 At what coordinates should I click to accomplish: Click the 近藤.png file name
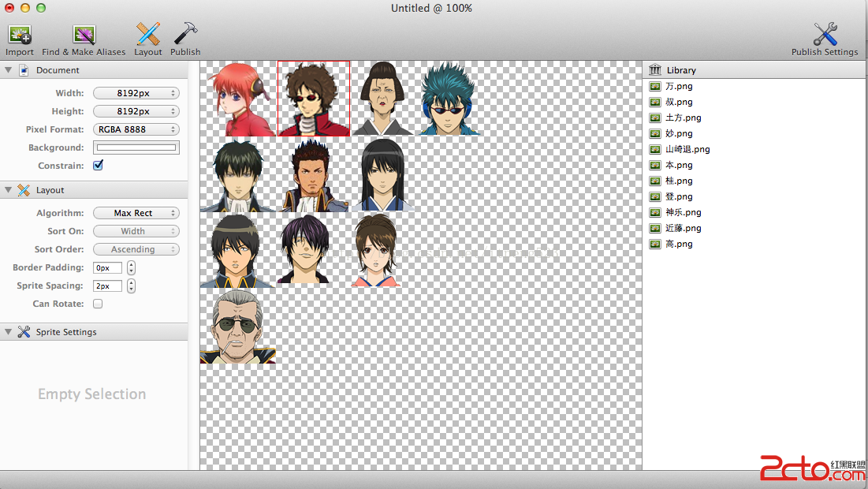(x=683, y=228)
